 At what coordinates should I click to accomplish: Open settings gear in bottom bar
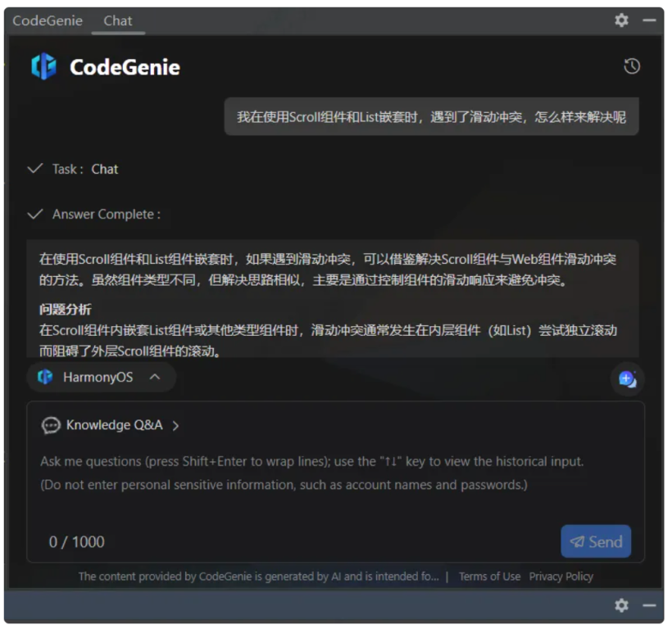point(621,605)
